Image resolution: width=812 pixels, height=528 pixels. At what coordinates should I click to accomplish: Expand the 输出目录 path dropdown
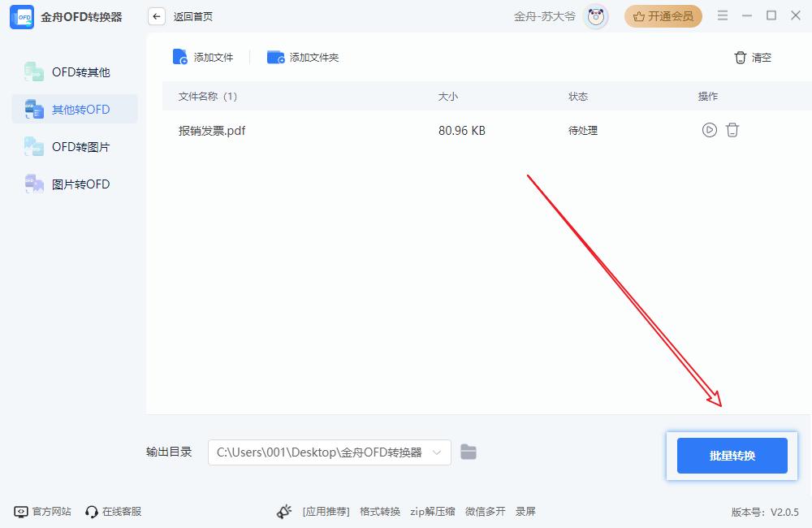[438, 452]
